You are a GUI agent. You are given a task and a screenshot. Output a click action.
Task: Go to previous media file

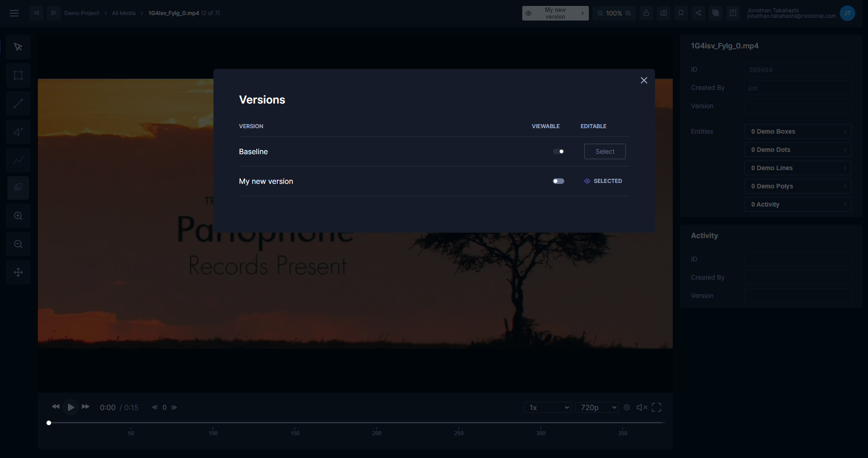36,13
